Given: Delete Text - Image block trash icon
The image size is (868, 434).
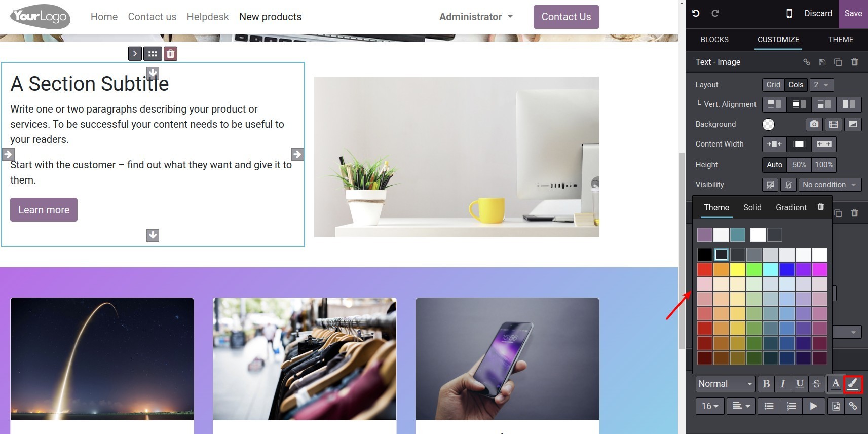Looking at the screenshot, I should coord(854,62).
